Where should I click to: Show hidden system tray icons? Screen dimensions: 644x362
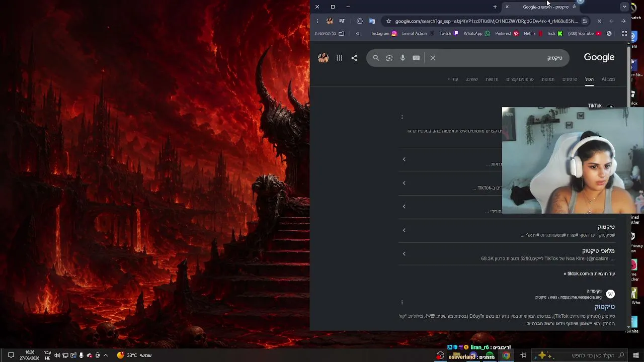tap(106, 355)
